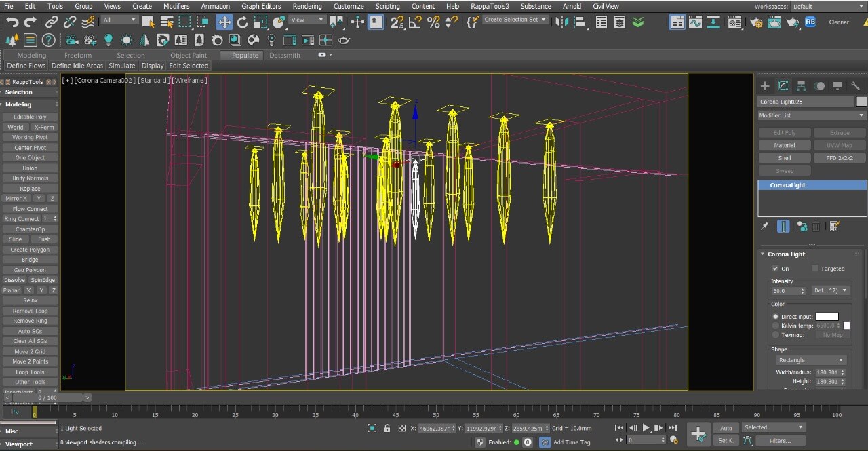The image size is (868, 451).
Task: Switch to the Hierarchy panel icon
Action: (801, 86)
